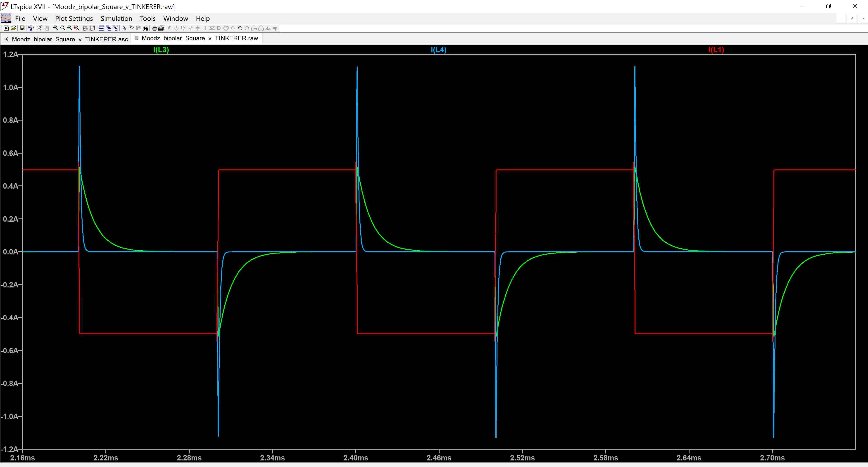Click the 2.40ms horizontal axis label
This screenshot has width=868, height=467.
[355, 458]
